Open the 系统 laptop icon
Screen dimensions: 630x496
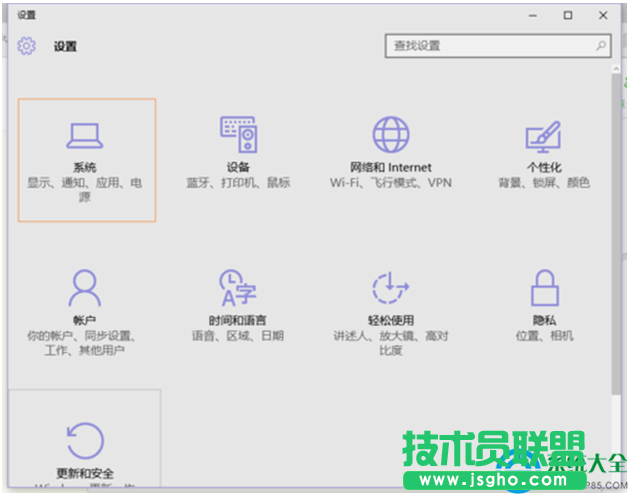(85, 136)
